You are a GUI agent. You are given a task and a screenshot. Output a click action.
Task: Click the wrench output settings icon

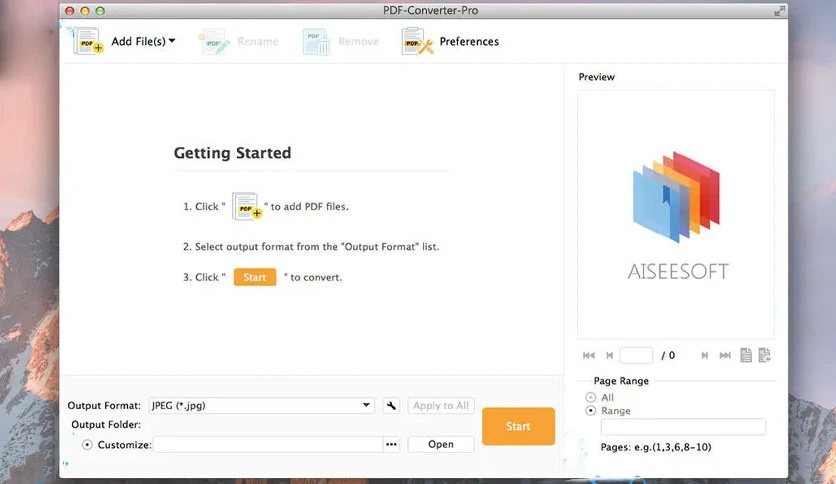pyautogui.click(x=391, y=406)
